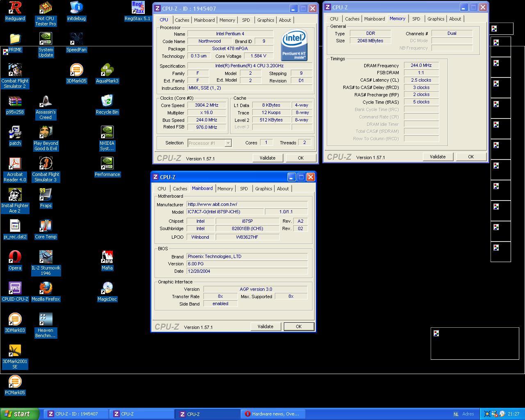The height and width of the screenshot is (420, 525).
Task: Open the Windows start menu
Action: pyautogui.click(x=20, y=414)
